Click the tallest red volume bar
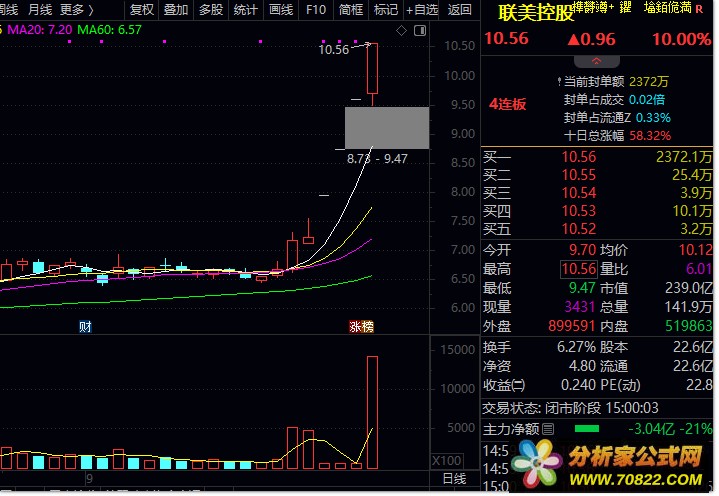This screenshot has width=719, height=496. (372, 412)
